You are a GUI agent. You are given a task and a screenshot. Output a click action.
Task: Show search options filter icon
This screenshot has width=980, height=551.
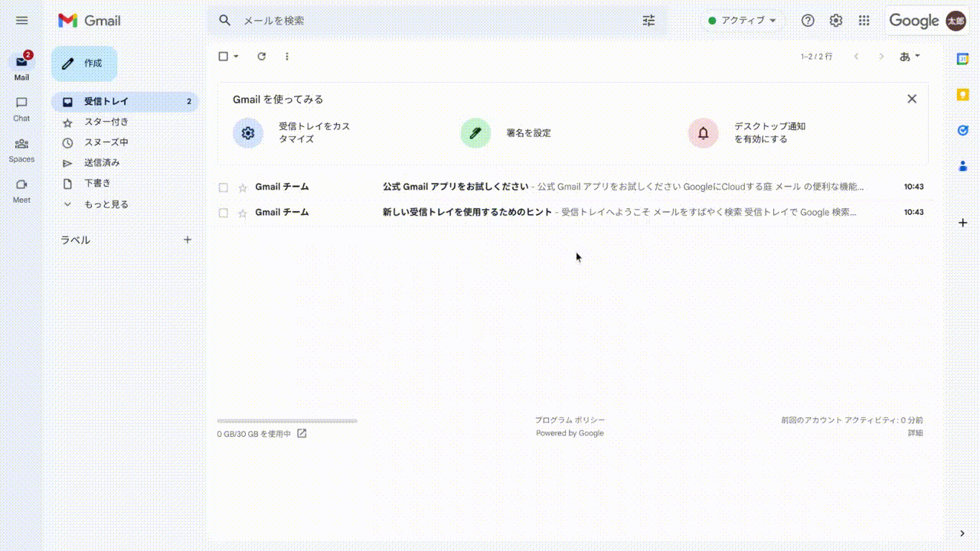click(648, 21)
